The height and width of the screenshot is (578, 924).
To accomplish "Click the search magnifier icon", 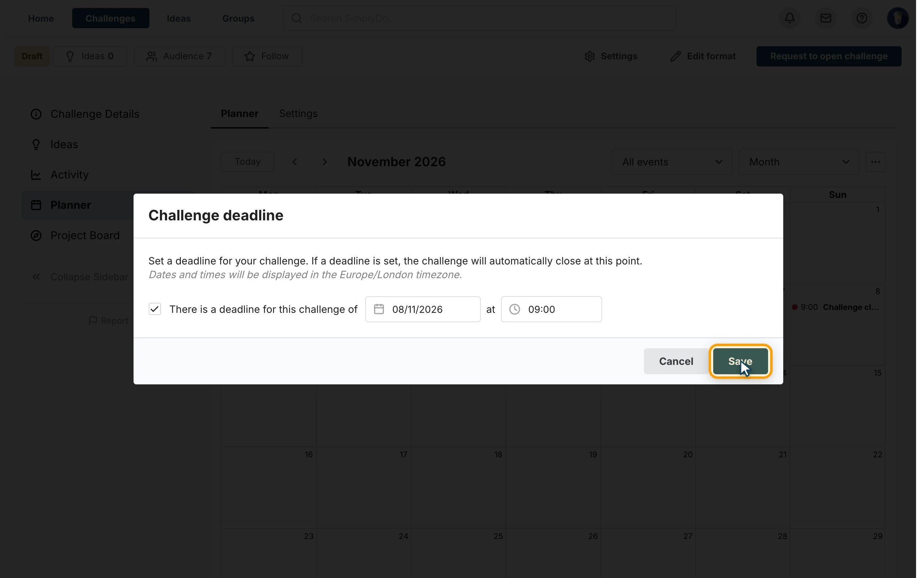I will point(297,18).
